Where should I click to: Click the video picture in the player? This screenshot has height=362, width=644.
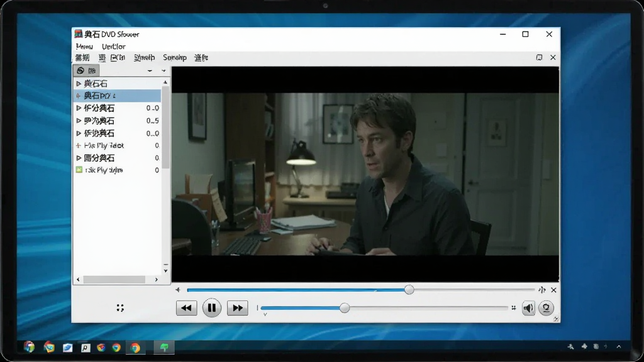365,174
